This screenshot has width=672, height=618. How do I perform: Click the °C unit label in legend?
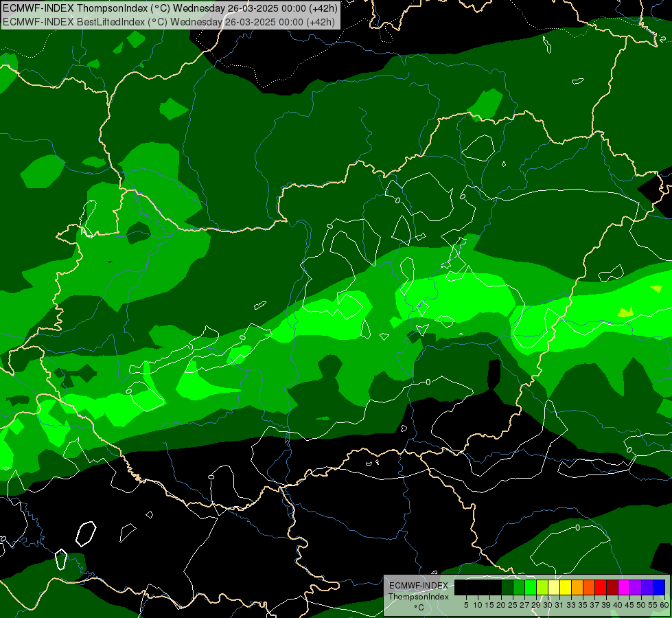click(x=419, y=607)
